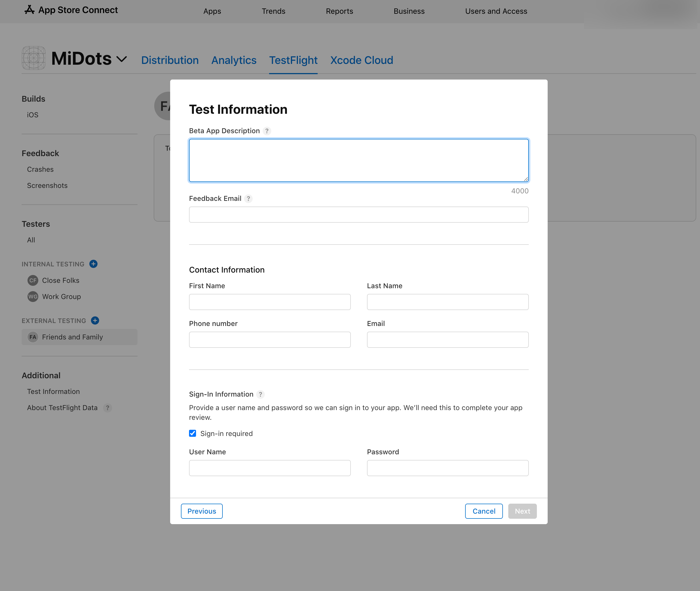The height and width of the screenshot is (591, 700).
Task: Click the EXTERNAL TESTING section label
Action: [54, 321]
